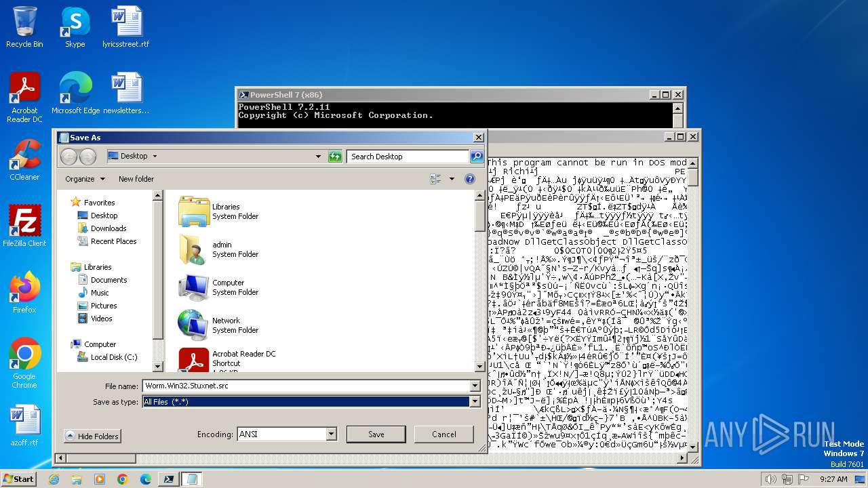Expand the File name dropdown

[x=475, y=386]
